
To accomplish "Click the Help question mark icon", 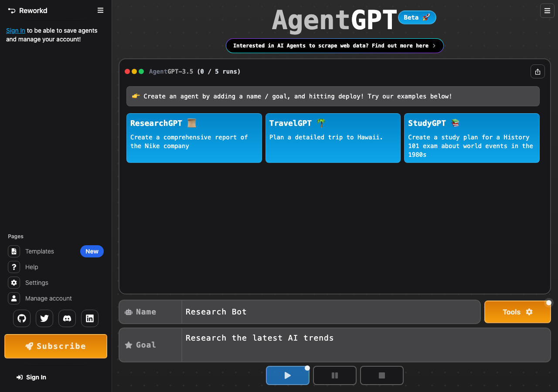I will coord(14,267).
